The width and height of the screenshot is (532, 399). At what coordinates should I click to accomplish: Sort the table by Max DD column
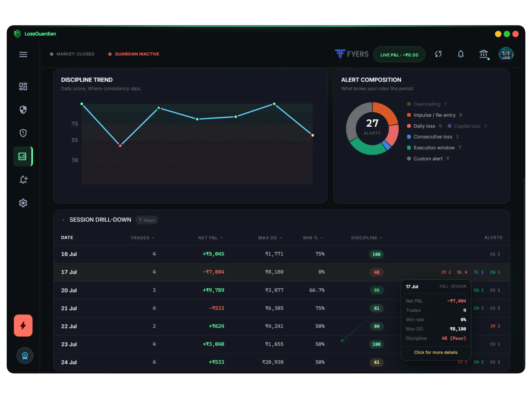point(270,238)
